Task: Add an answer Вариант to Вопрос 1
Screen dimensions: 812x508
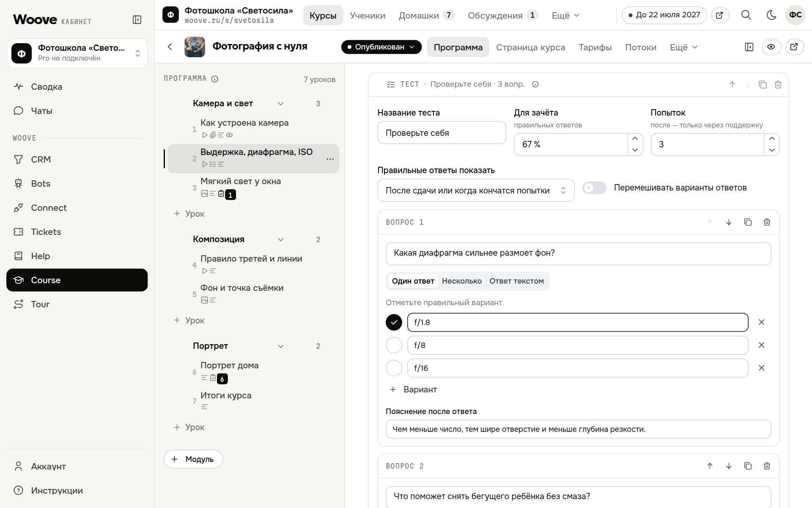Action: 413,389
